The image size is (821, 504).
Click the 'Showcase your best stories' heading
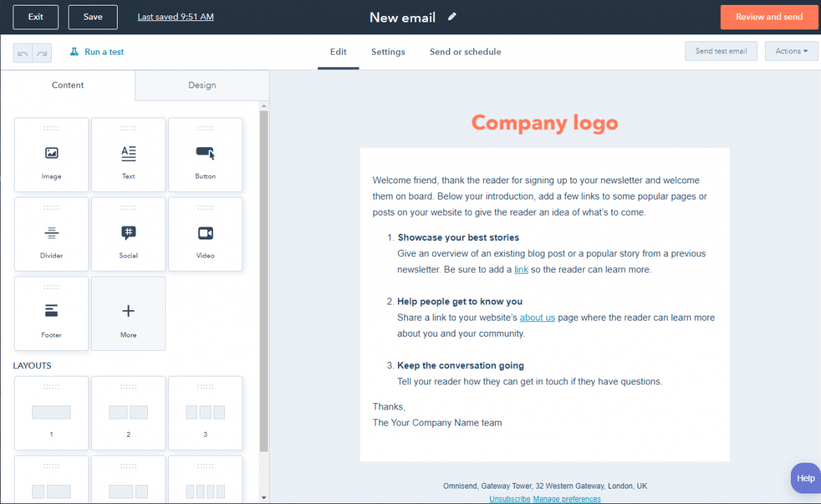(458, 237)
